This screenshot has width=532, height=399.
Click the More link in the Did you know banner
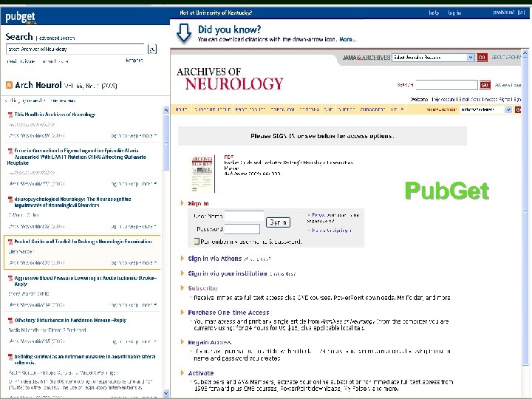click(x=347, y=39)
